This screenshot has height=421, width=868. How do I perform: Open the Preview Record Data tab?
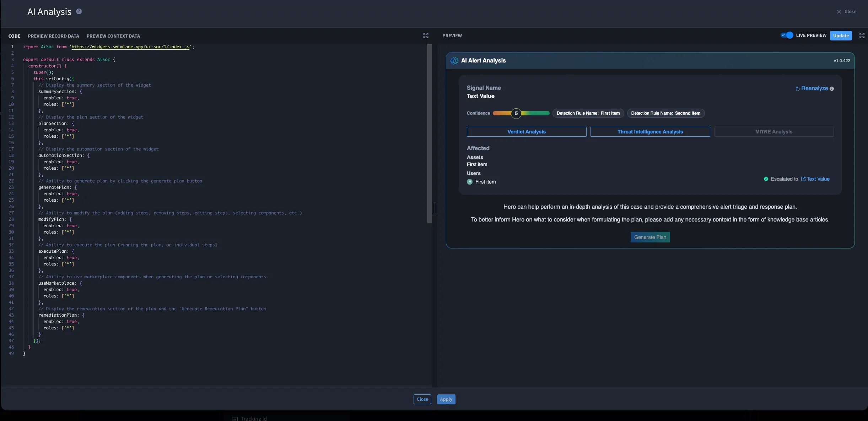(x=53, y=36)
